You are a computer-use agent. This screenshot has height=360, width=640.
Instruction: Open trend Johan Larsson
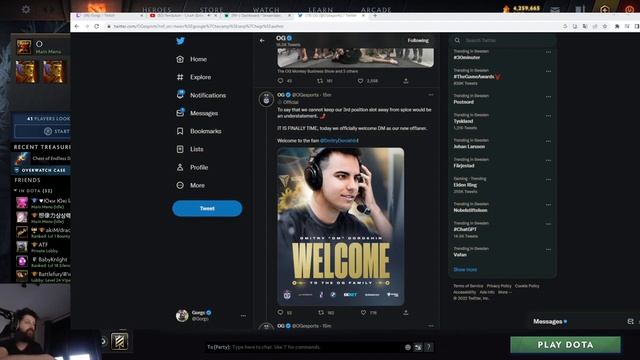(469, 147)
